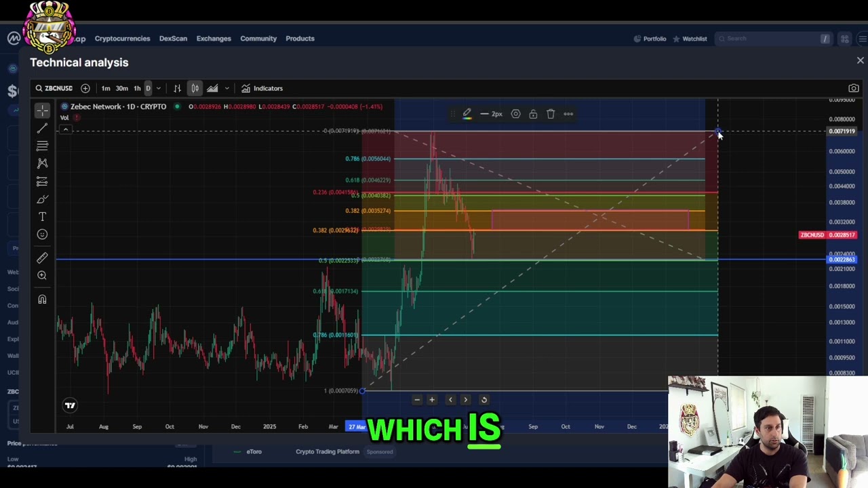868x488 pixels.
Task: Switch to area chart style
Action: 212,88
